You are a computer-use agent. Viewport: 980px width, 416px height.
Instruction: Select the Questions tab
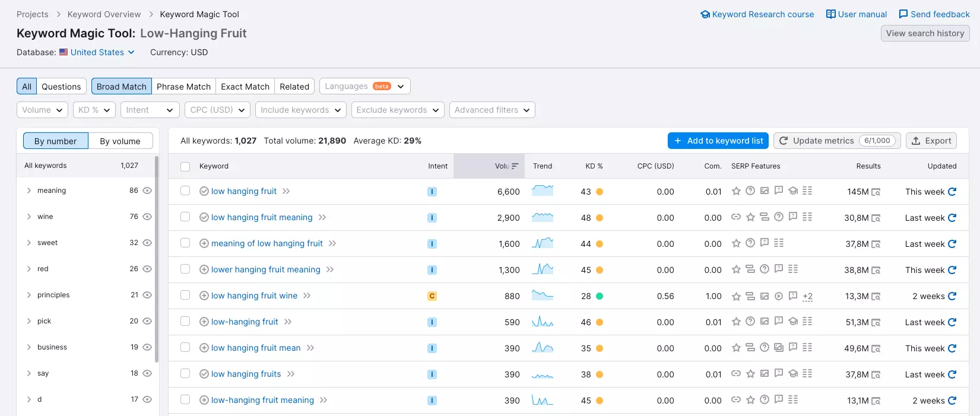(61, 87)
